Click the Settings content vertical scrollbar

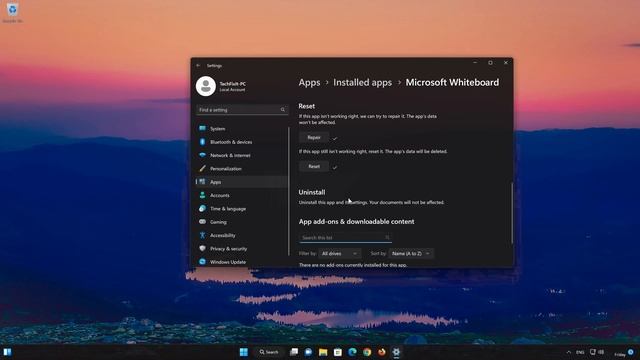click(x=512, y=213)
